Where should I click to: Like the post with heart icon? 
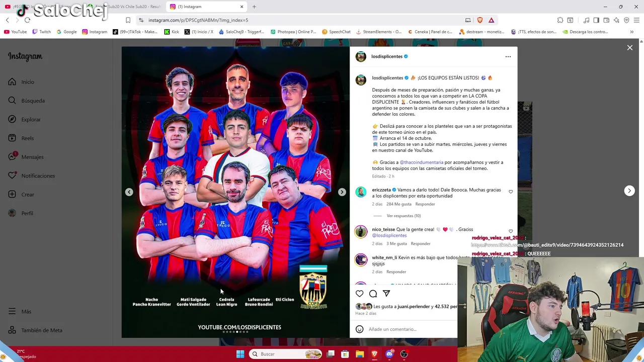(x=360, y=294)
